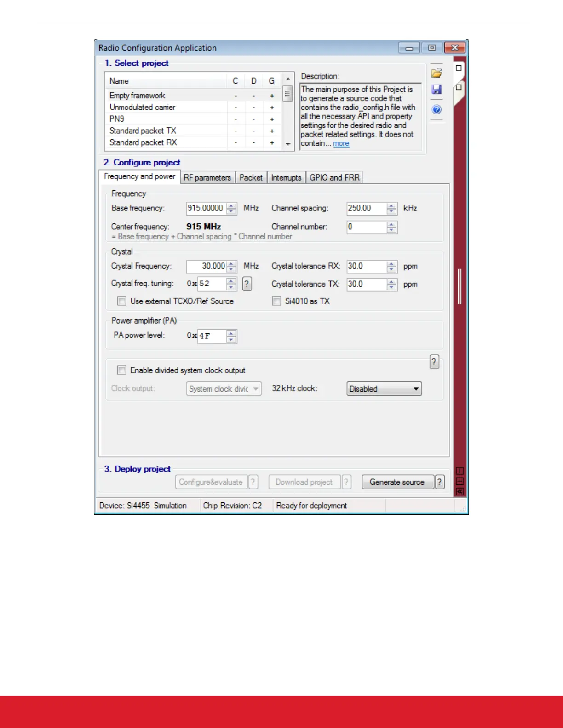Click the window resize grip at corner

pyautogui.click(x=463, y=508)
